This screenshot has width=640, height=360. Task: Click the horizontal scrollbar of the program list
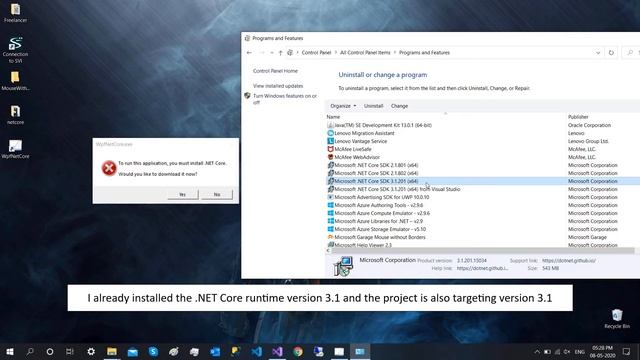(482, 251)
